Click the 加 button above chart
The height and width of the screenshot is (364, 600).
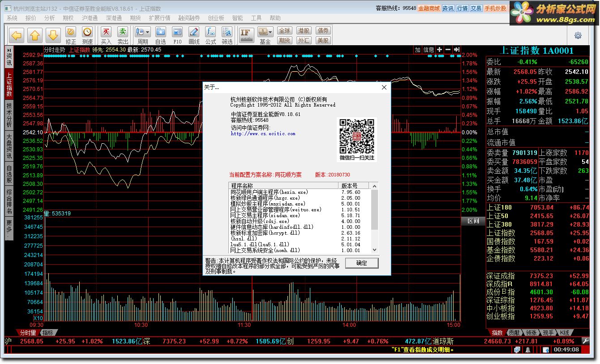coord(417,50)
